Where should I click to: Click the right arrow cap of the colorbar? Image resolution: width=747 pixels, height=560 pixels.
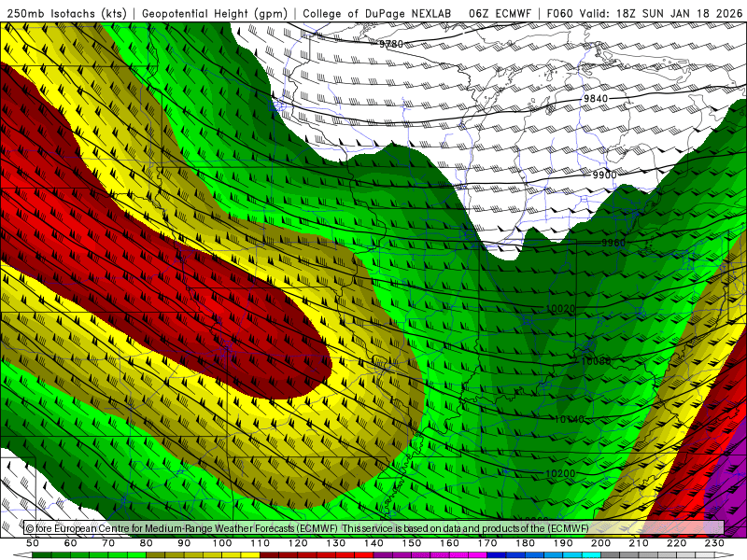click(725, 553)
